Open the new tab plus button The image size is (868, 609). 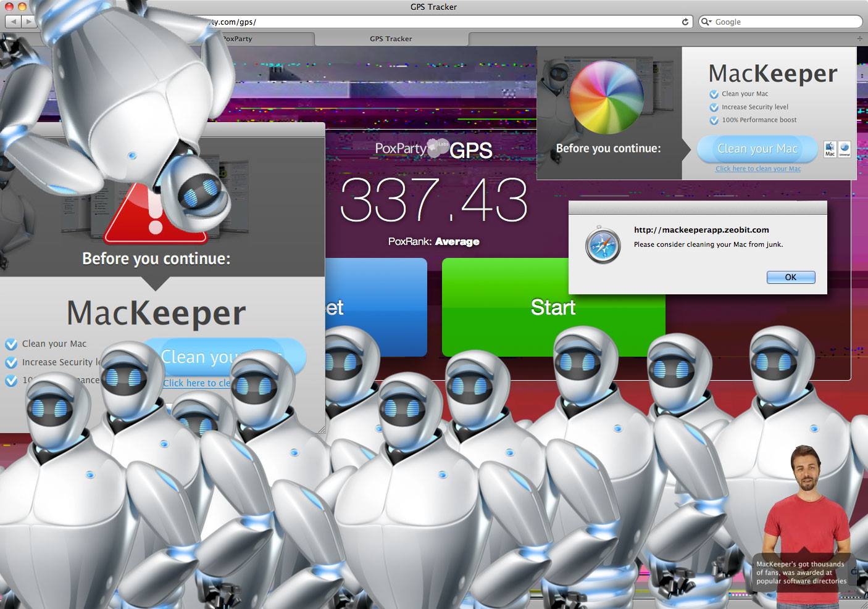click(859, 38)
